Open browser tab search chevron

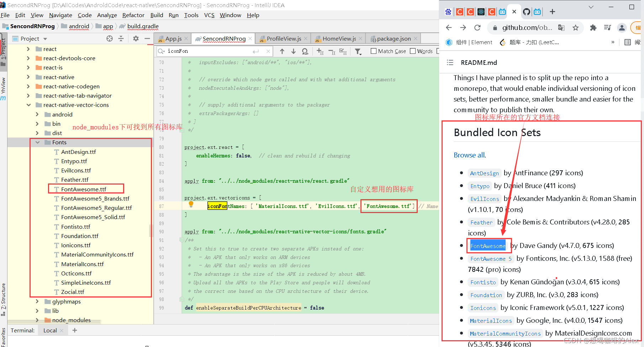(x=591, y=7)
